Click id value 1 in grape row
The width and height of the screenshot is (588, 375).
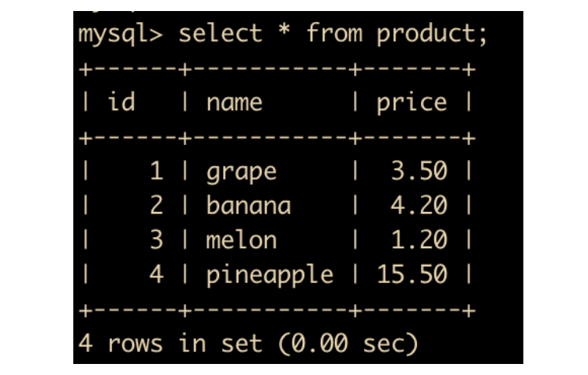click(156, 171)
